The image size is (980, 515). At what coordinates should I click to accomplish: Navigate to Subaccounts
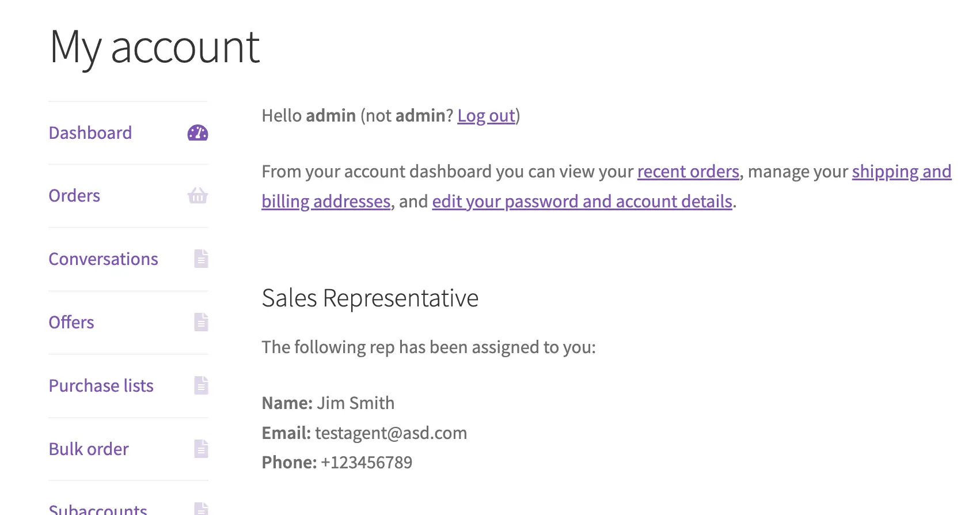click(x=98, y=509)
